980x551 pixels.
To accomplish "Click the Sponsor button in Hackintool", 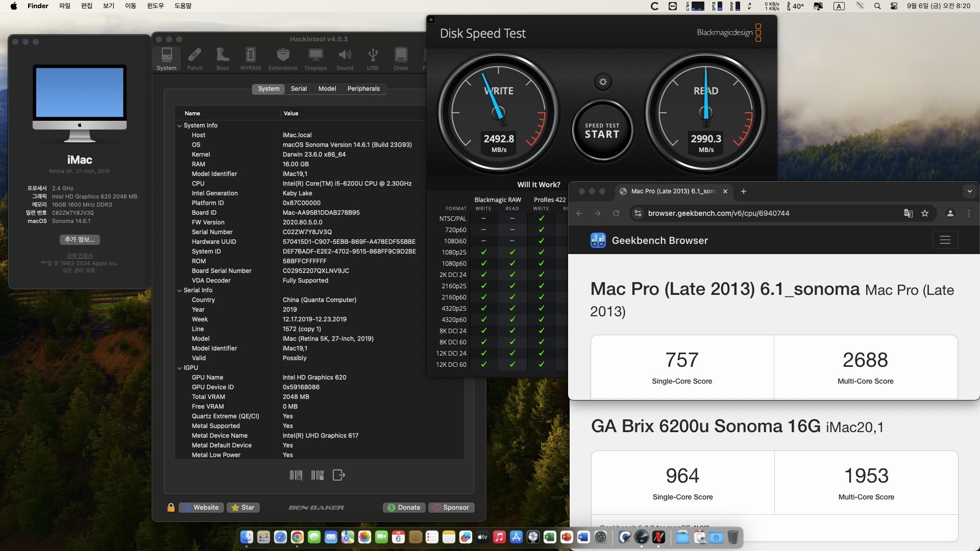I will click(451, 507).
